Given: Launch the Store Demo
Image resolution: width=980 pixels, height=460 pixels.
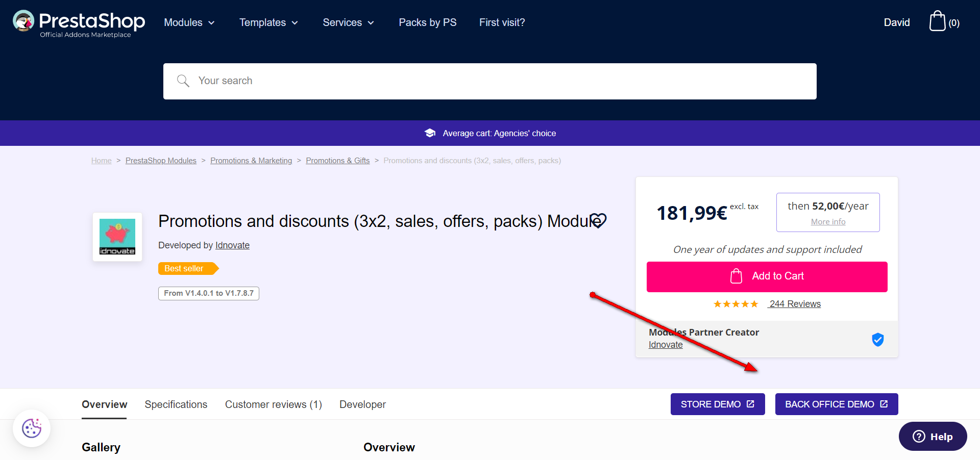Looking at the screenshot, I should click(718, 404).
